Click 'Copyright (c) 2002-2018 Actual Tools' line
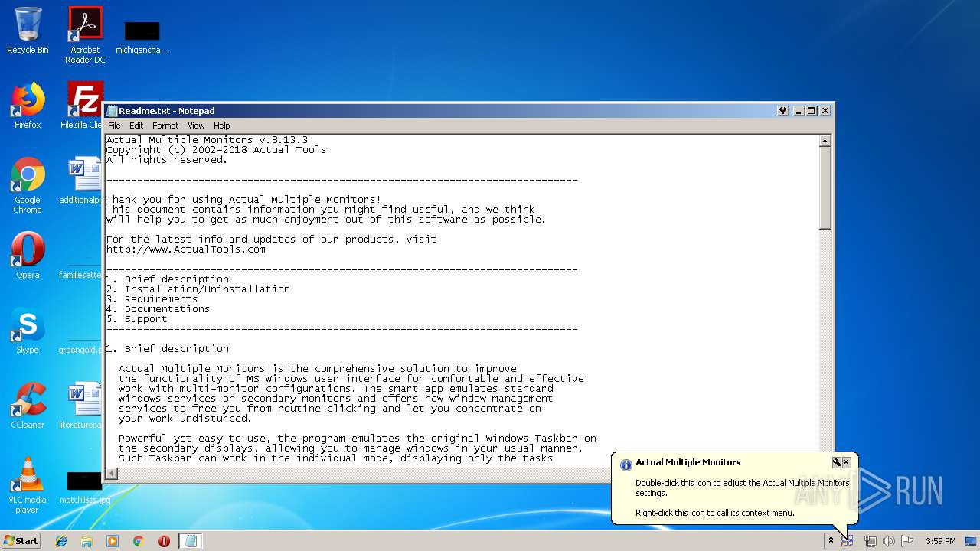 point(216,150)
